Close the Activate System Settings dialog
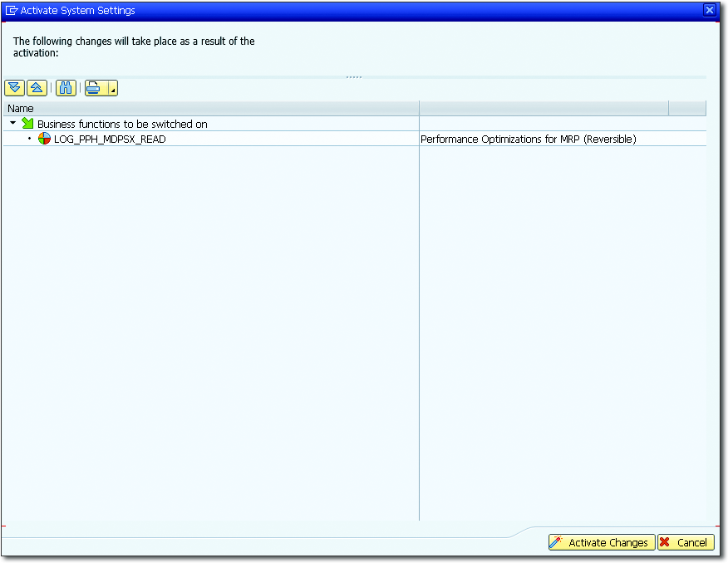Image resolution: width=728 pixels, height=563 pixels. click(x=710, y=10)
